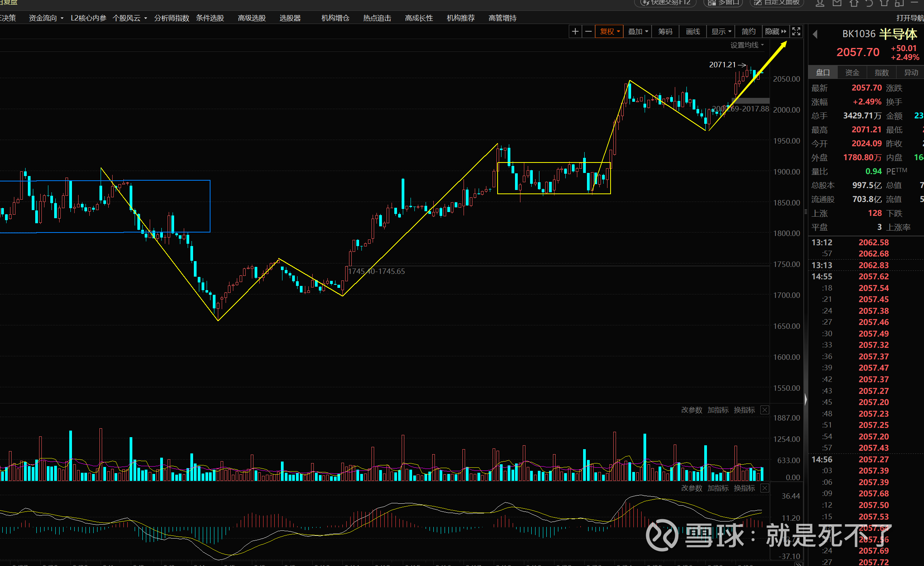Switch to the 资金 tab
The height and width of the screenshot is (566, 924).
click(852, 72)
